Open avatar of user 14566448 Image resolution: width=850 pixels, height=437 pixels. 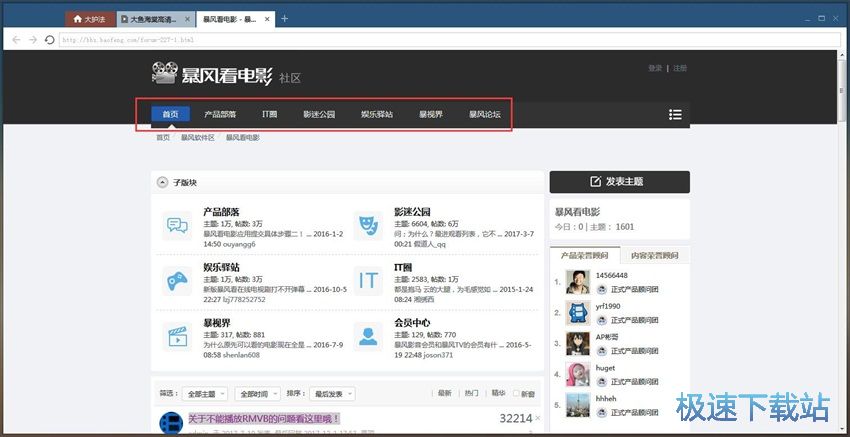click(x=578, y=282)
